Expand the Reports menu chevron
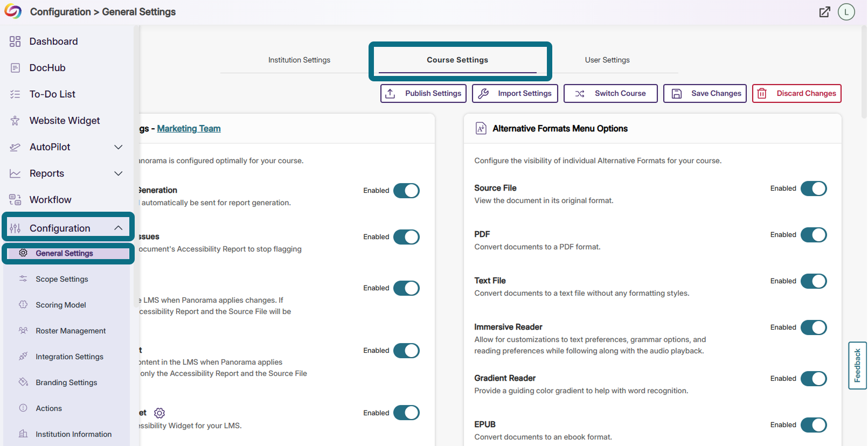Image resolution: width=868 pixels, height=446 pixels. (x=119, y=173)
